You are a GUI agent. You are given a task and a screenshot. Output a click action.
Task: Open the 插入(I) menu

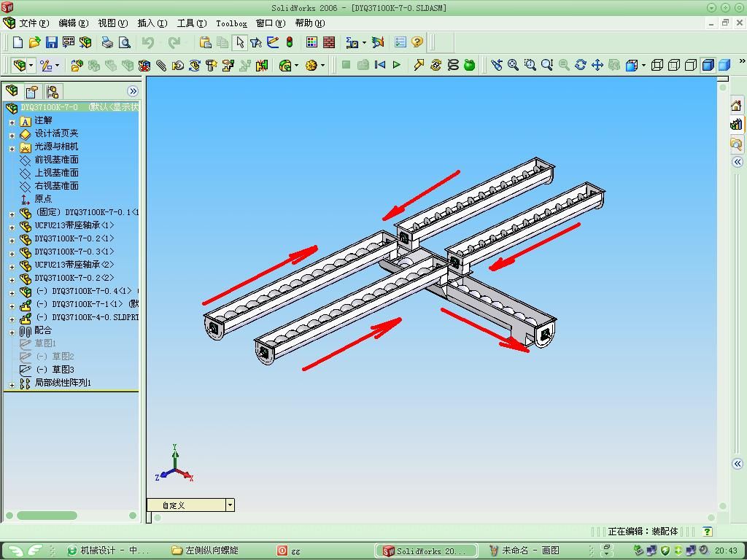tap(152, 23)
